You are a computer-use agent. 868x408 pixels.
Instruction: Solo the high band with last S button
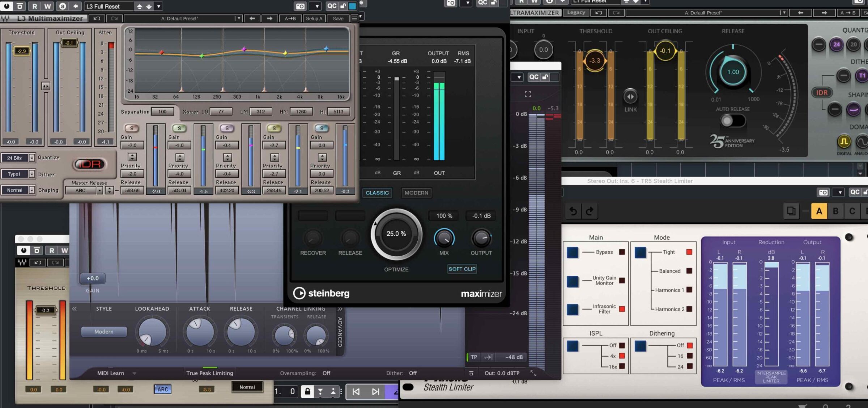pos(322,128)
